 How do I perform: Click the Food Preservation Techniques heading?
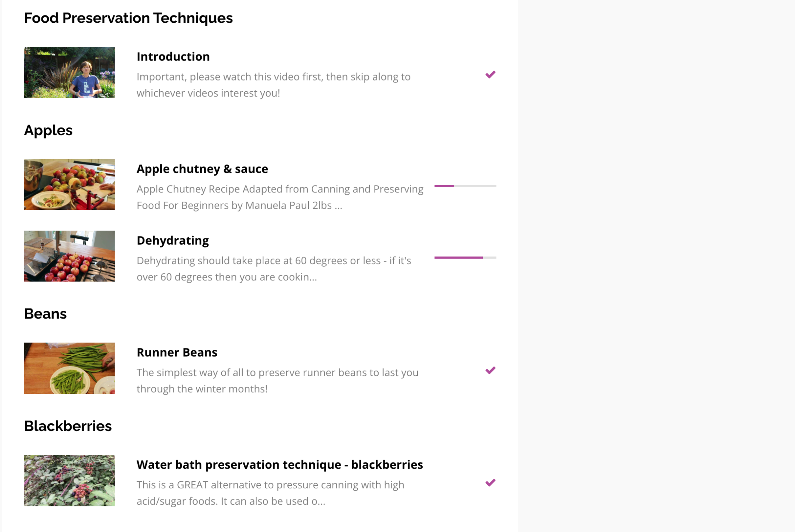(x=129, y=18)
